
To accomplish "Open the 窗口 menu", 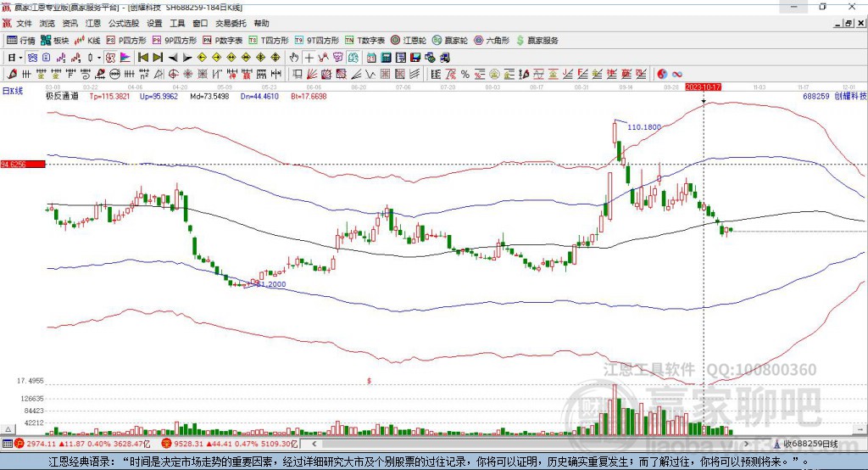I will click(x=200, y=23).
